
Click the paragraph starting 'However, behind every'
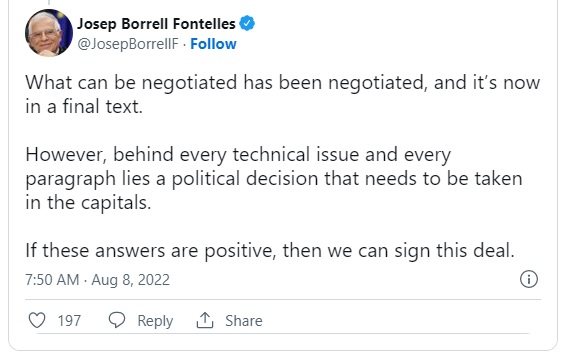[x=274, y=178]
